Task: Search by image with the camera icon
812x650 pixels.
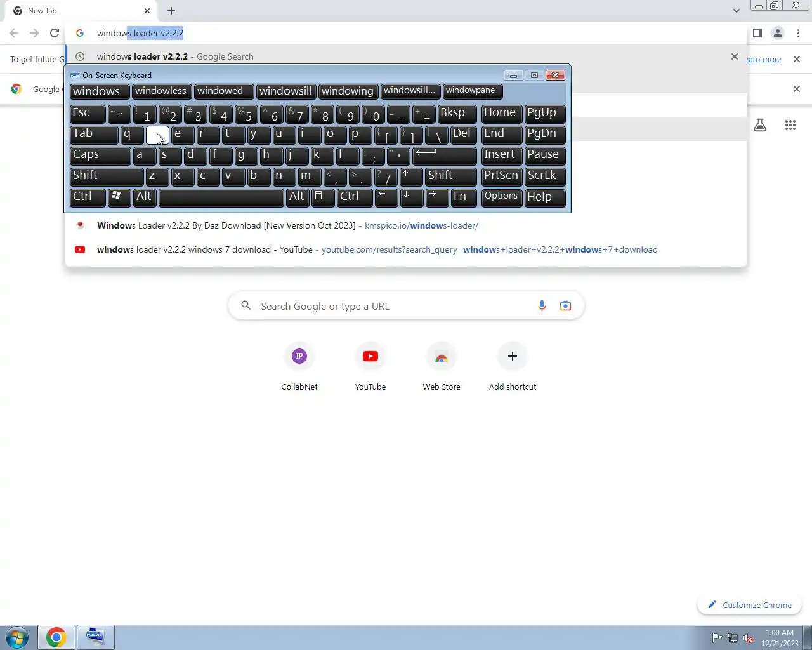Action: (x=565, y=306)
